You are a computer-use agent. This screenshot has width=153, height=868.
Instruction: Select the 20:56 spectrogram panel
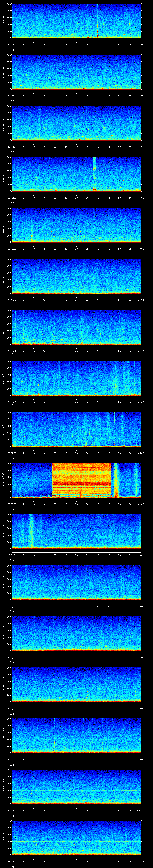pyautogui.click(x=76, y=633)
